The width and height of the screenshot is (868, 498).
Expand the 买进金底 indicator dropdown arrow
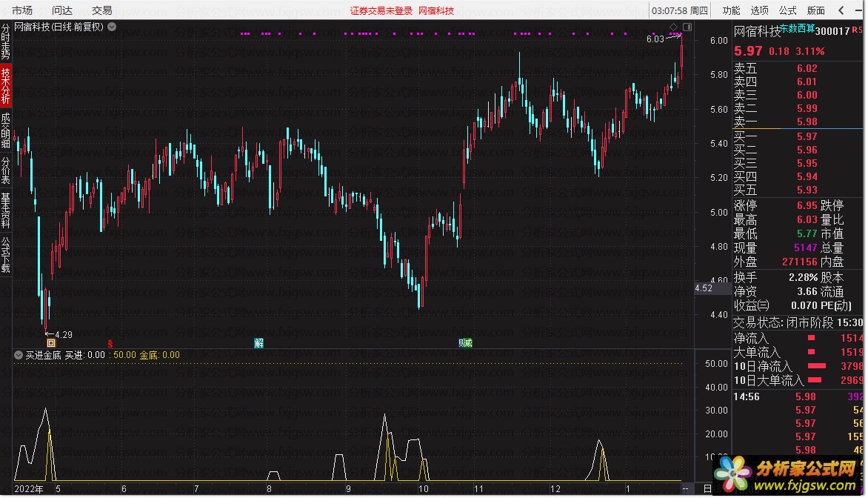pyautogui.click(x=19, y=355)
